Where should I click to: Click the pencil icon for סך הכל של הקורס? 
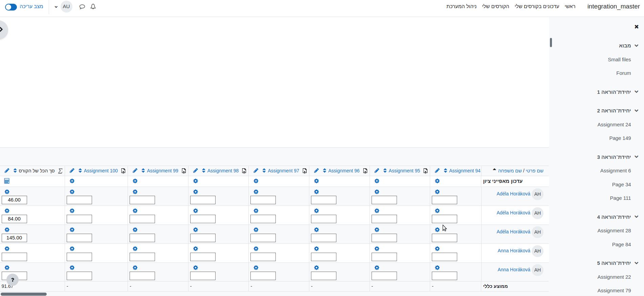pos(7,171)
